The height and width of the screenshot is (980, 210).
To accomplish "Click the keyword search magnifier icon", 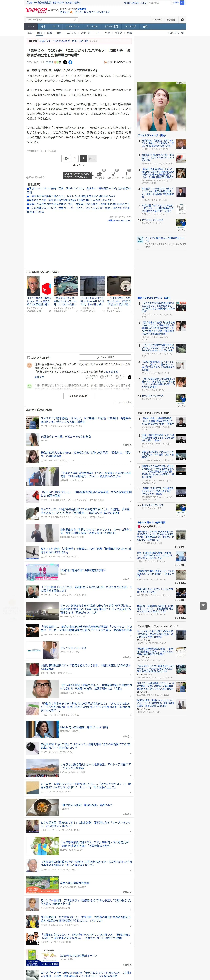I will 75,20.
